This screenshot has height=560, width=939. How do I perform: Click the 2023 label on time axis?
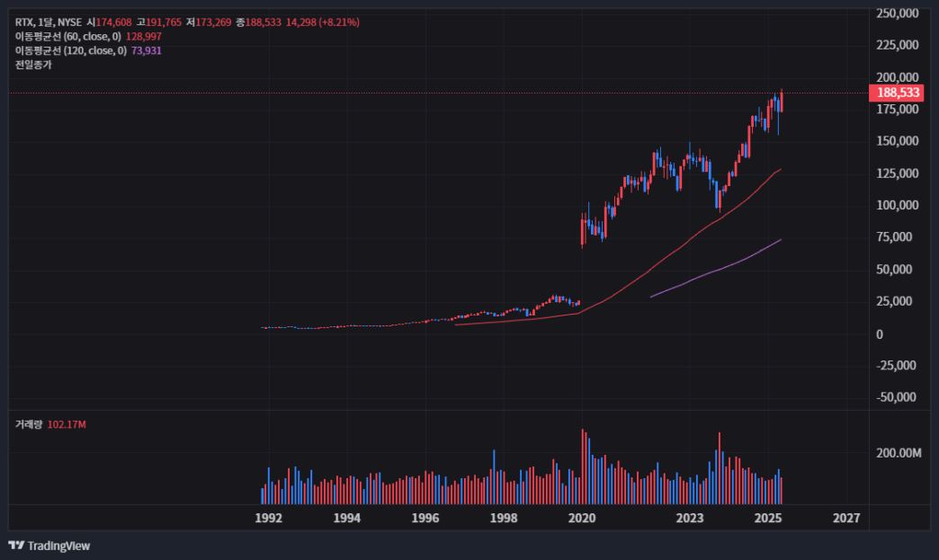(690, 518)
